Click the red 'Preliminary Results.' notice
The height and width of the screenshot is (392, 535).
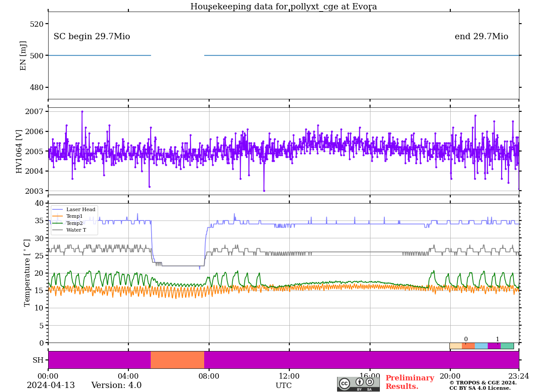[410, 382]
